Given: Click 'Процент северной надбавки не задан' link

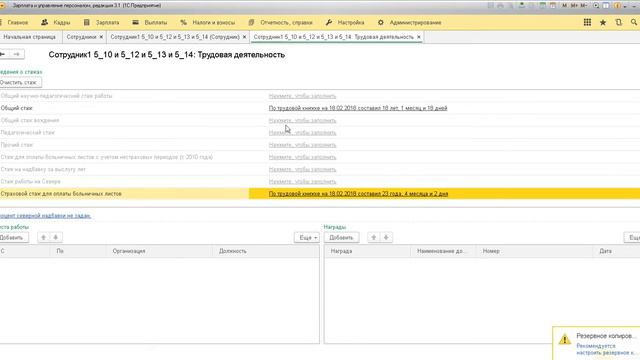Looking at the screenshot, I should pos(45,216).
